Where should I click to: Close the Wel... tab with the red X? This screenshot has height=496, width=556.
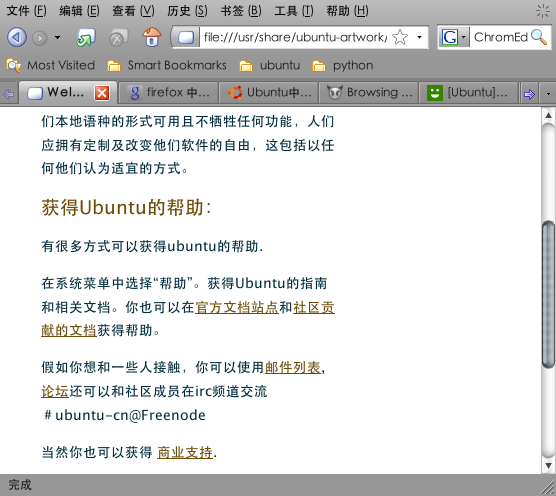(x=102, y=93)
